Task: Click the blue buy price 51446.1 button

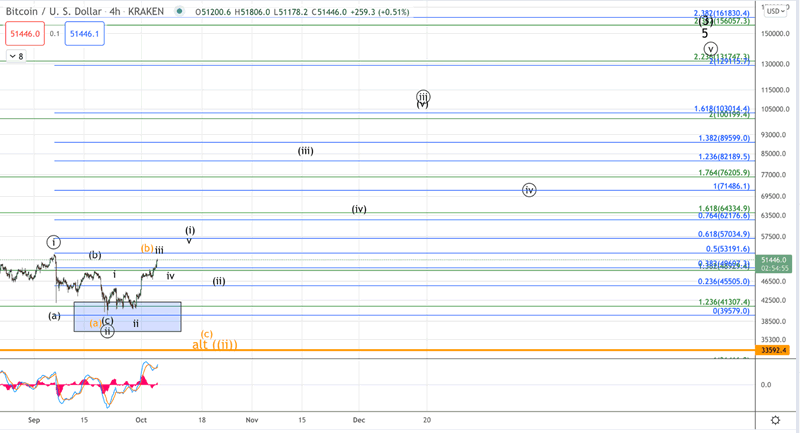Action: click(83, 34)
